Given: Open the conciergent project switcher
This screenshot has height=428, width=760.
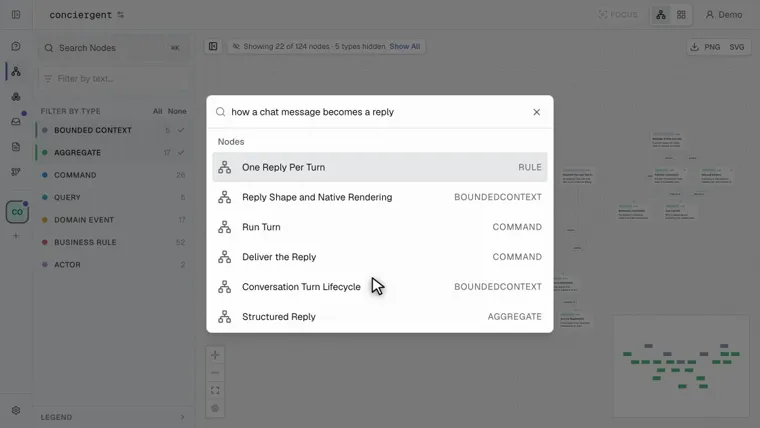Looking at the screenshot, I should coord(87,15).
